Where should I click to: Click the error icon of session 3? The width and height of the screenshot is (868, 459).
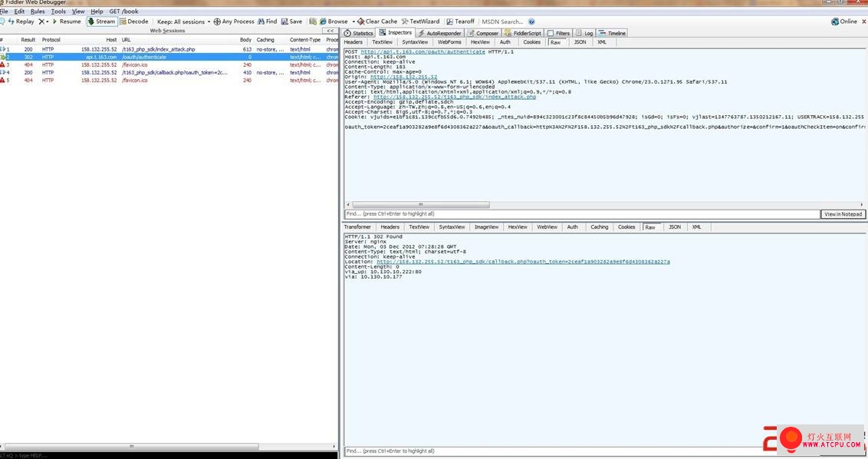[x=3, y=64]
